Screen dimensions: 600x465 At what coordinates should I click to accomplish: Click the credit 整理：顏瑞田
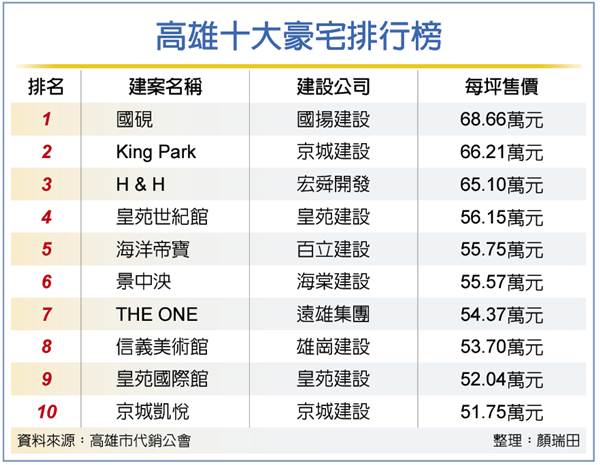click(x=536, y=441)
